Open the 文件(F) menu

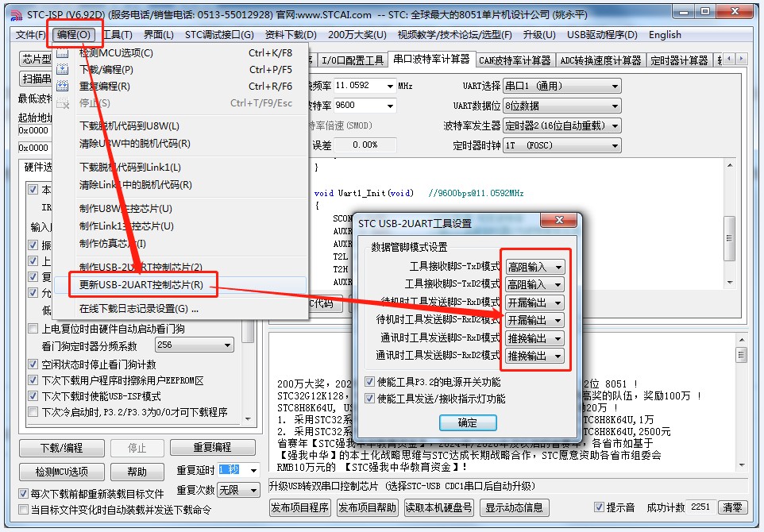[x=31, y=35]
